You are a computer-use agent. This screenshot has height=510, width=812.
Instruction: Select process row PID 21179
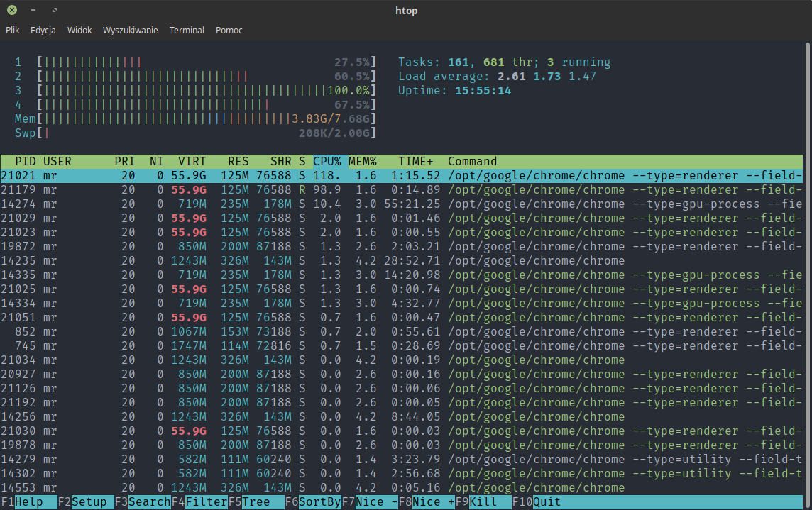pos(402,190)
